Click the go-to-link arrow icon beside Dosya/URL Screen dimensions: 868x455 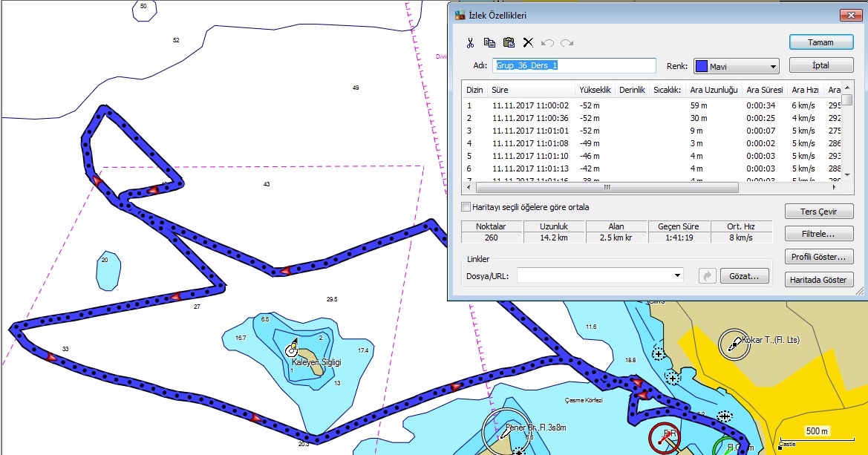[708, 275]
